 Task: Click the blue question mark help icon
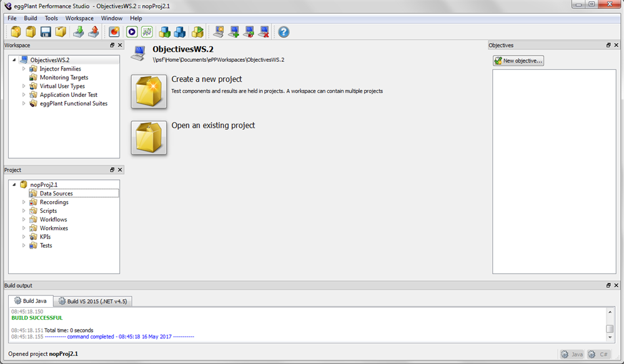coord(284,32)
